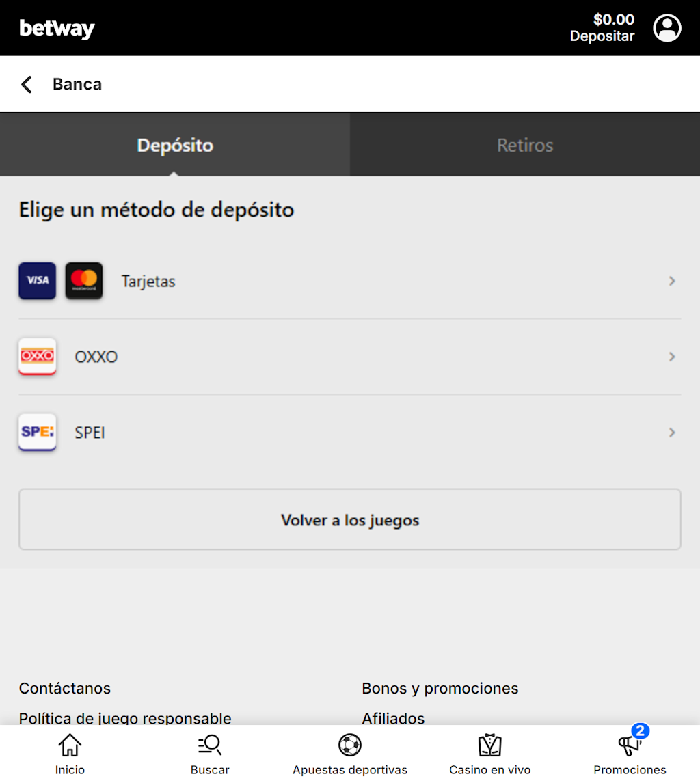700x781 pixels.
Task: Select the Mastercard icon
Action: point(83,280)
